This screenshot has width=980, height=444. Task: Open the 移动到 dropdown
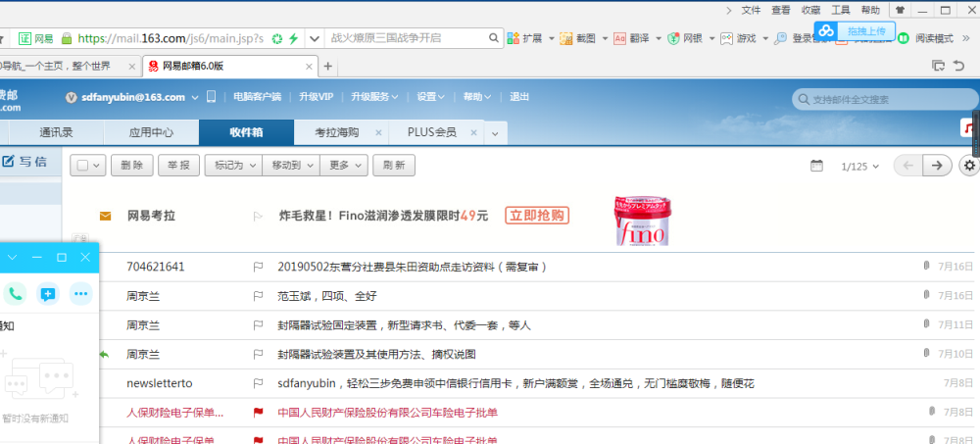pyautogui.click(x=291, y=165)
